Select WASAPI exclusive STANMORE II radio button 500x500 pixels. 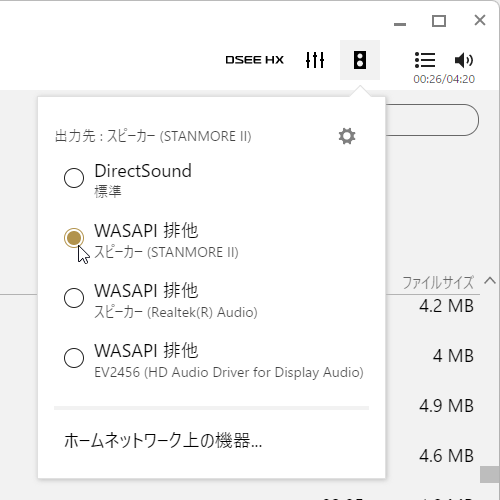pyautogui.click(x=74, y=238)
